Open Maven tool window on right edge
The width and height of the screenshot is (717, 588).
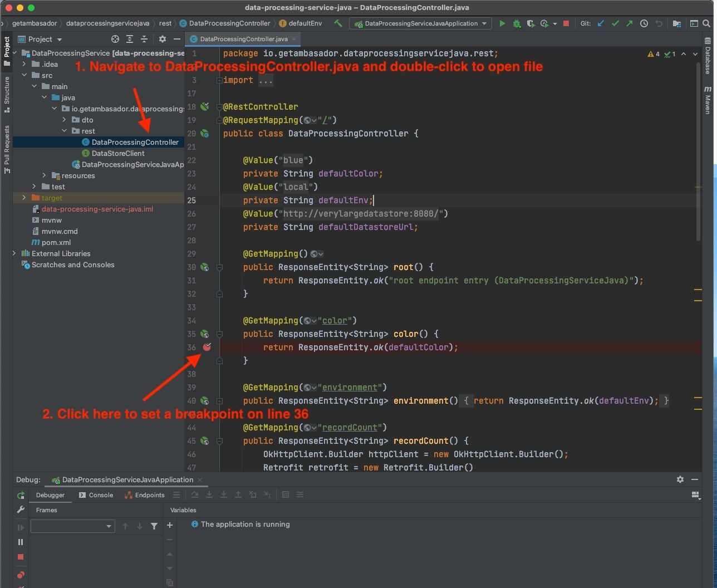point(708,100)
